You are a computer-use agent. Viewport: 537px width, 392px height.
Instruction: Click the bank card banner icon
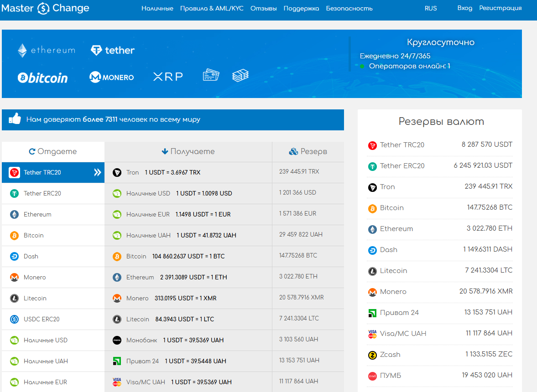click(211, 75)
